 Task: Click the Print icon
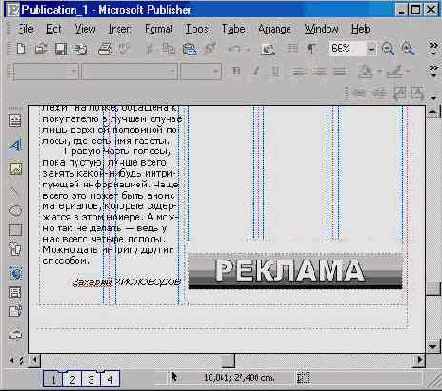tap(105, 49)
